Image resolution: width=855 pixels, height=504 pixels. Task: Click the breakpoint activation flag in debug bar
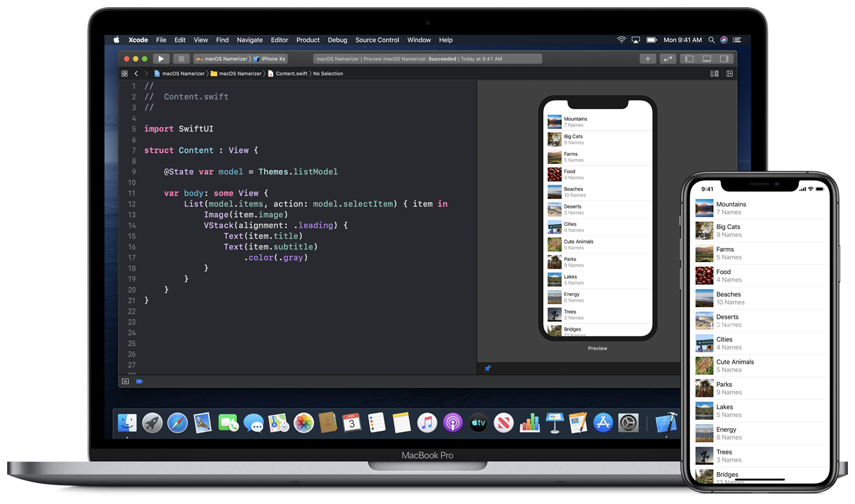tap(140, 381)
